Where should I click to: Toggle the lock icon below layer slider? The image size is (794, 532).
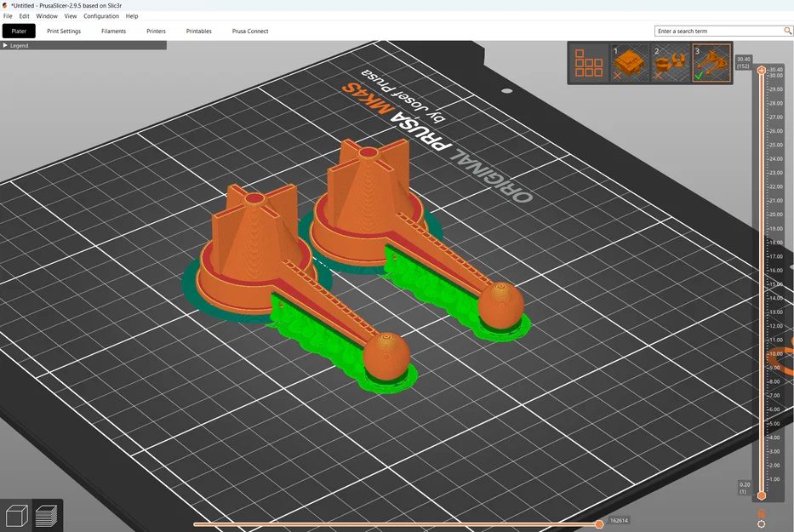click(x=761, y=514)
